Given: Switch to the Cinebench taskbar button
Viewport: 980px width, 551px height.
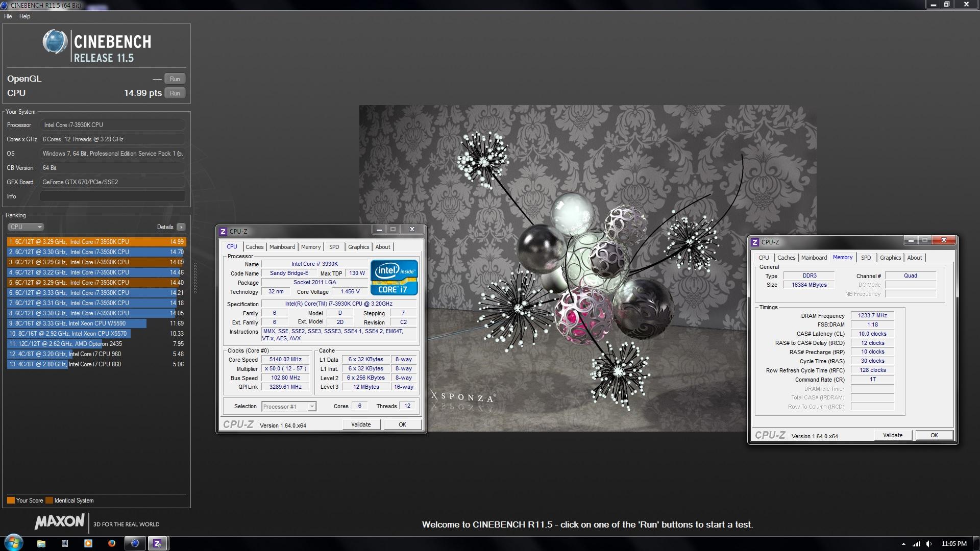Looking at the screenshot, I should point(135,543).
